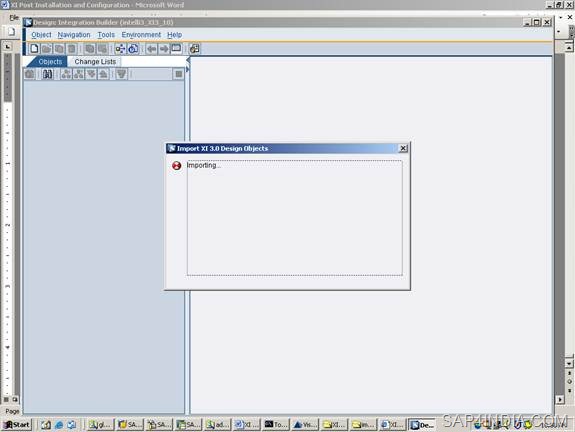Go forward with right arrow toolbar icon
The width and height of the screenshot is (575, 432).
[x=164, y=48]
